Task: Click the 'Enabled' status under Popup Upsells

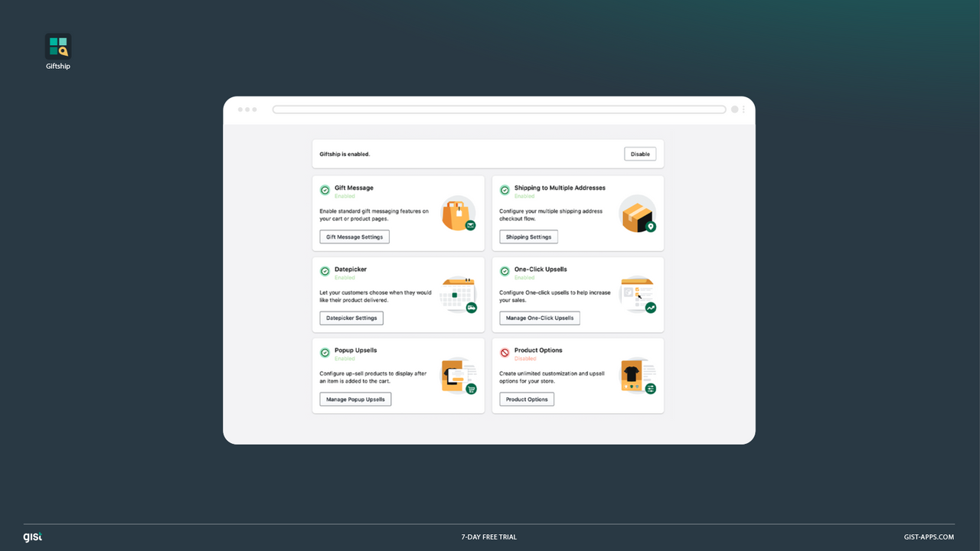Action: (x=345, y=358)
